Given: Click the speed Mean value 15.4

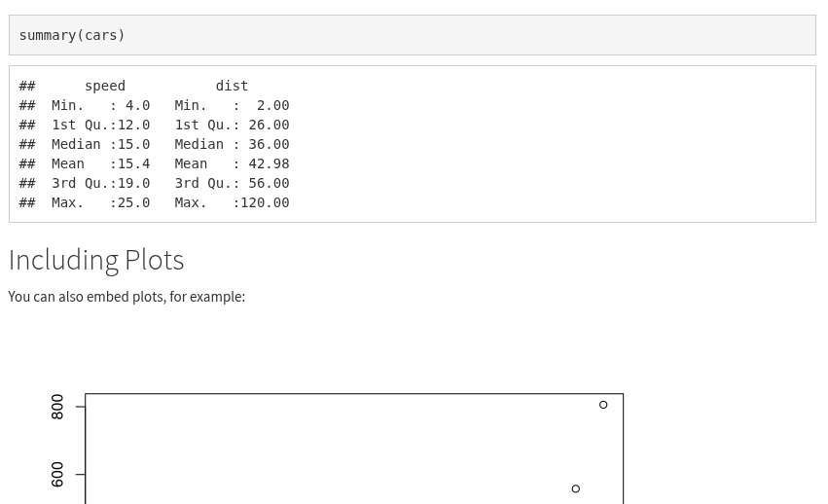Looking at the screenshot, I should [x=133, y=163].
